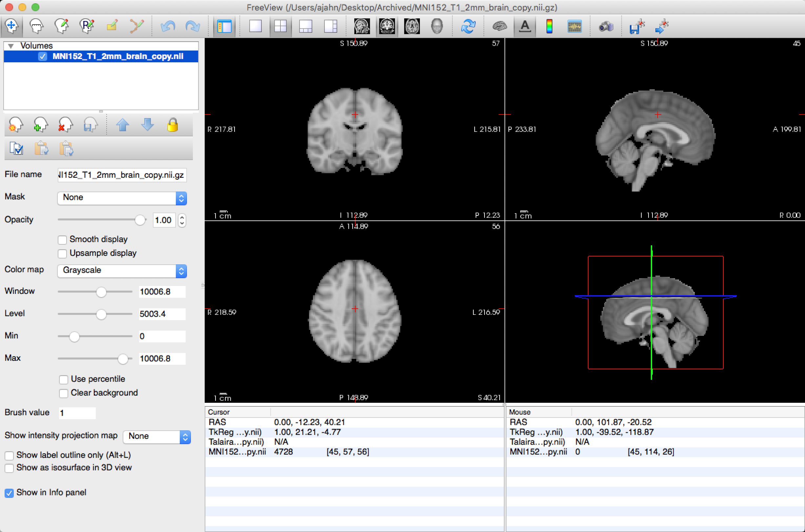This screenshot has width=805, height=532.
Task: Save the volume head disk icon
Action: [91, 125]
